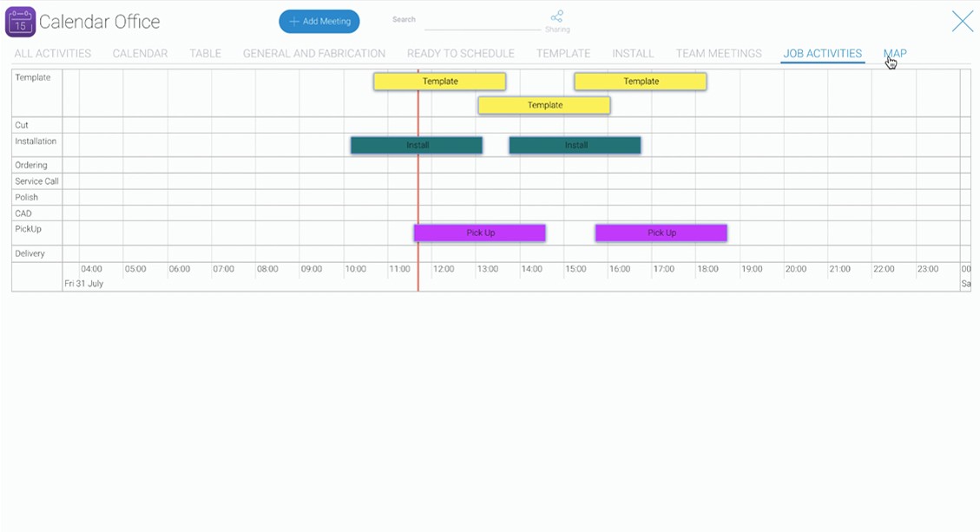Viewport: 980px width, 532px height.
Task: Open the Map tab
Action: (895, 54)
